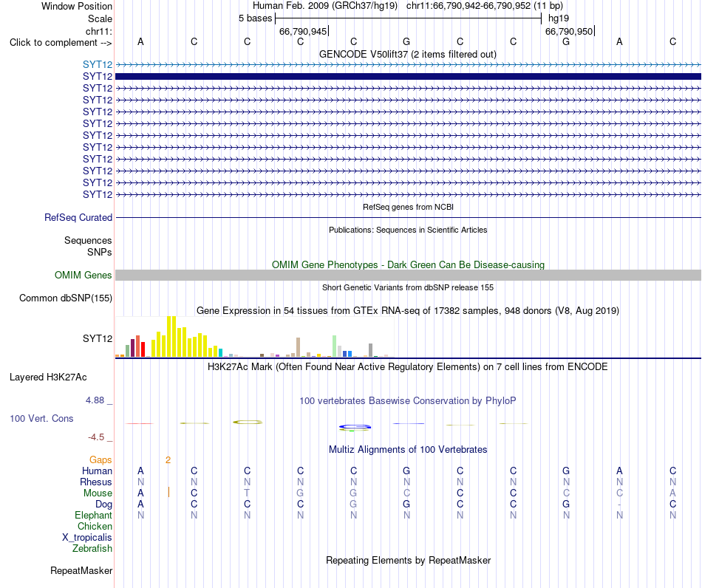Select the chr11: label on the left
Image resolution: width=702 pixels, height=588 pixels.
tap(99, 31)
